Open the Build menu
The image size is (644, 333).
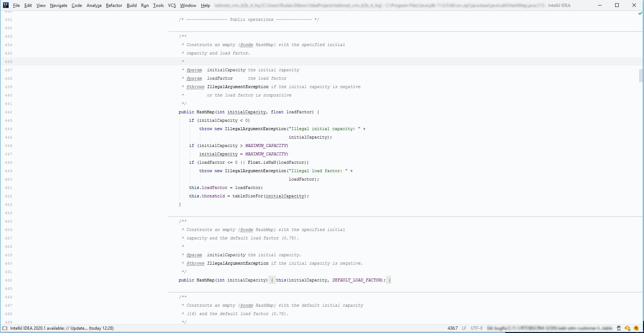point(132,5)
